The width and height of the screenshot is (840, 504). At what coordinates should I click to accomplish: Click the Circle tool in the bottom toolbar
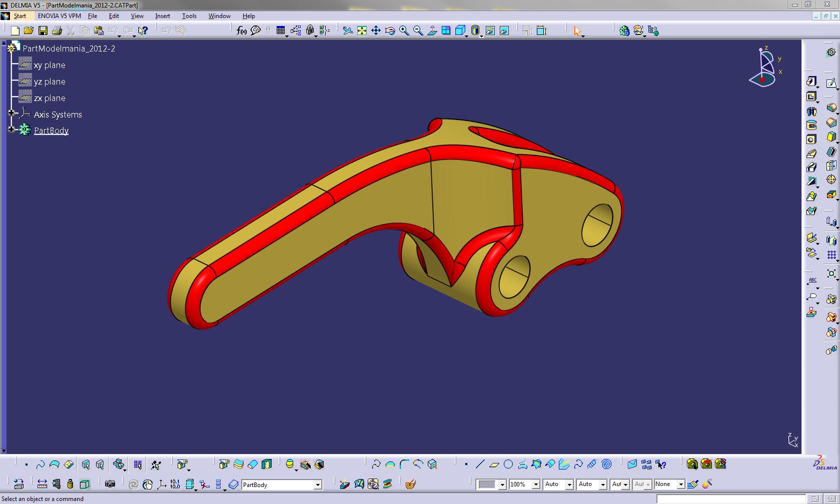tap(508, 464)
